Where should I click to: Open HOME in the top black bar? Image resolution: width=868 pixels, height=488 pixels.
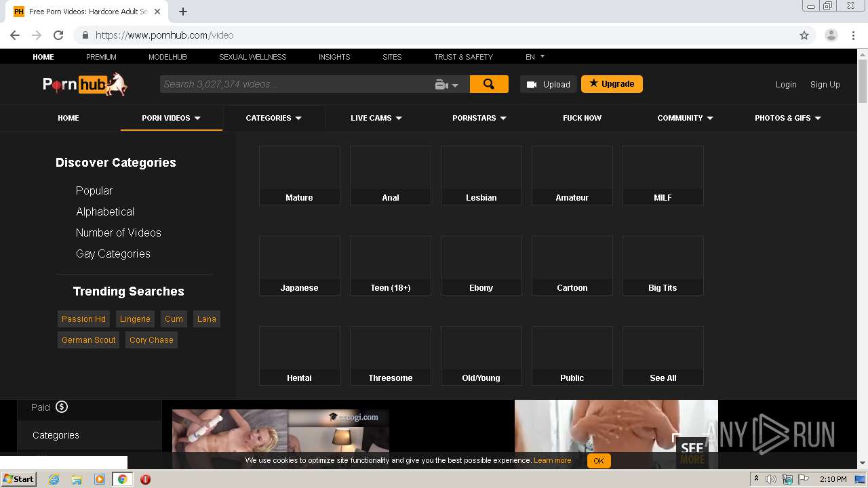click(x=43, y=57)
